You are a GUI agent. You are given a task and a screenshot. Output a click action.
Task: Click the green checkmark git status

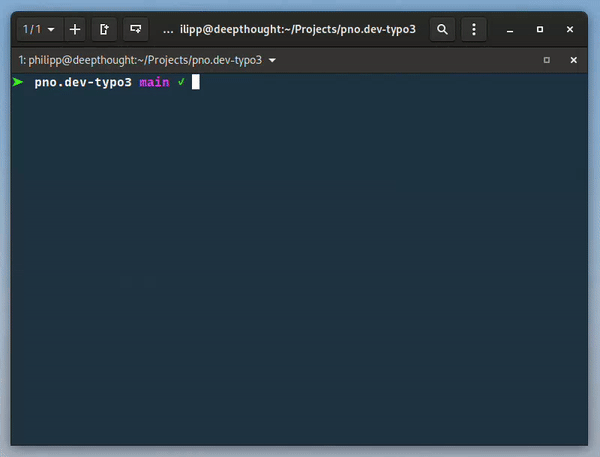coord(181,82)
